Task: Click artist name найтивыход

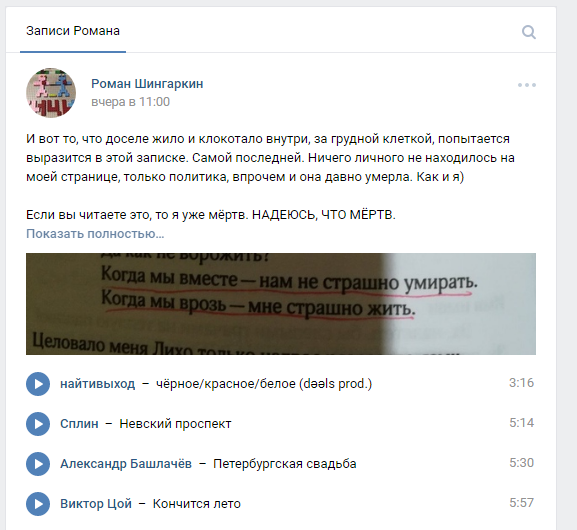Action: tap(98, 384)
